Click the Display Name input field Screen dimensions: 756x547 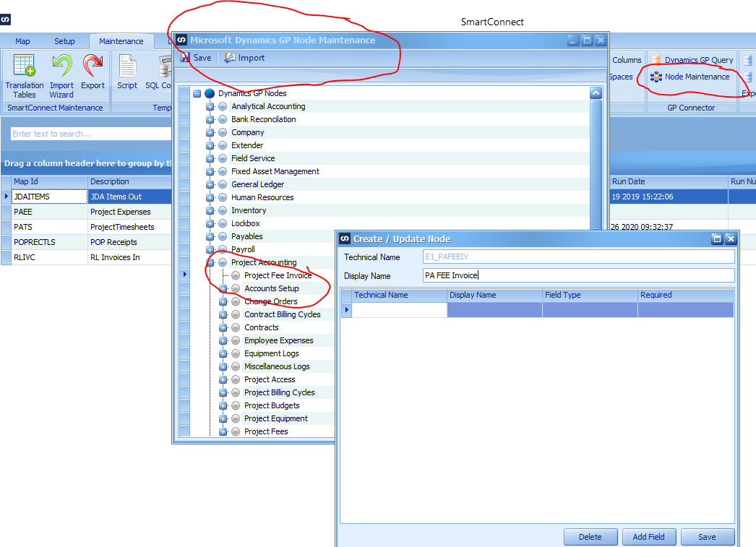pos(579,275)
